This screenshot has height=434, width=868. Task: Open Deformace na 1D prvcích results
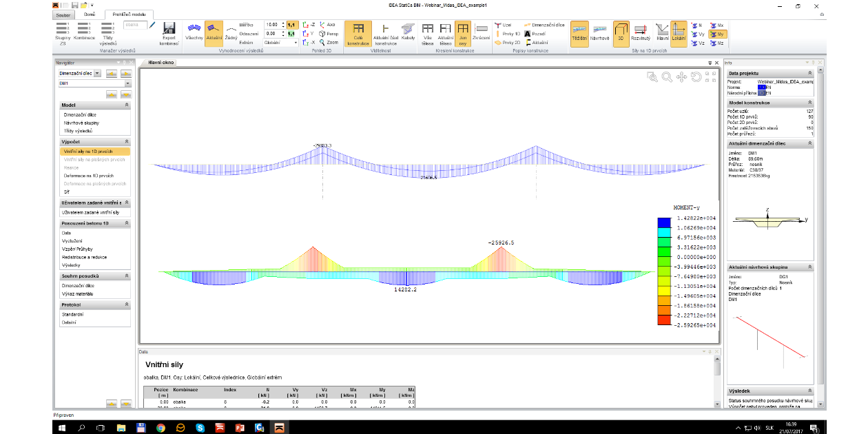coord(89,176)
